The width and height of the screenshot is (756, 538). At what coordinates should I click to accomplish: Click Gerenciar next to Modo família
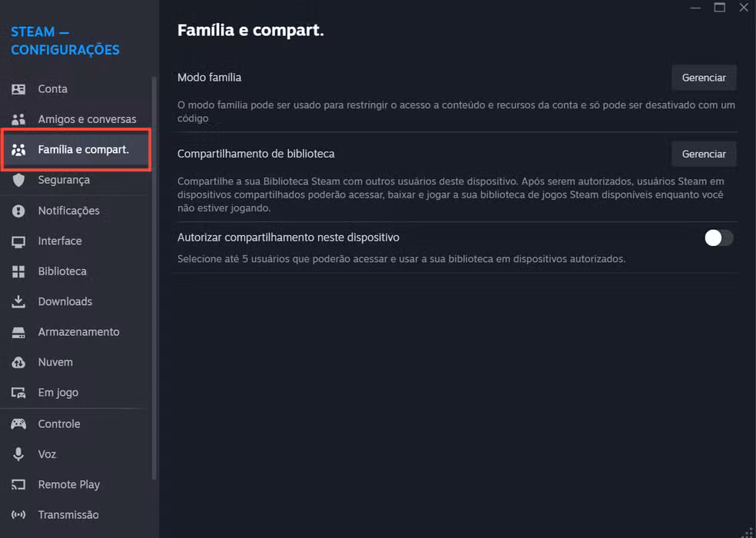pyautogui.click(x=704, y=77)
